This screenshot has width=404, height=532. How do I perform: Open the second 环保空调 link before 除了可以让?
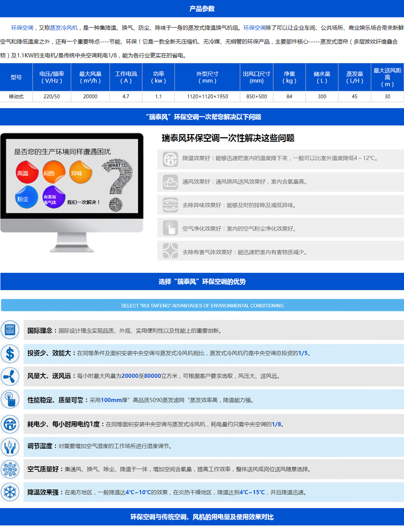click(x=255, y=28)
